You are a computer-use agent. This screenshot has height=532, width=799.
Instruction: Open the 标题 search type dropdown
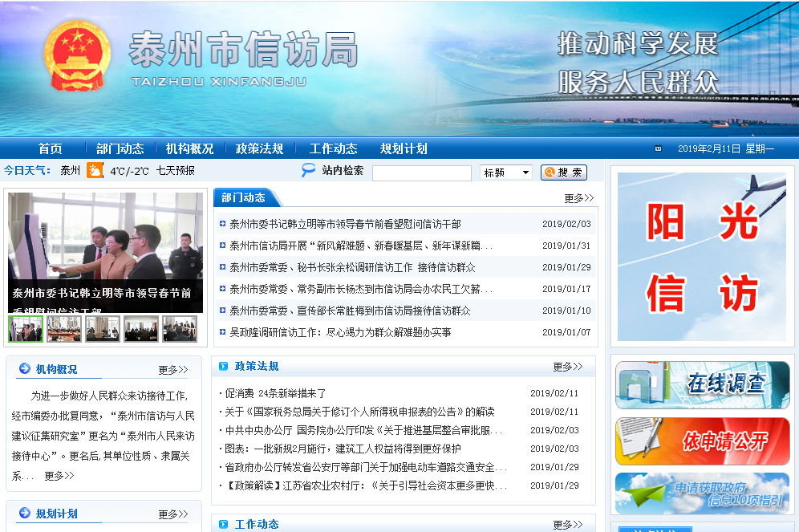pyautogui.click(x=505, y=173)
